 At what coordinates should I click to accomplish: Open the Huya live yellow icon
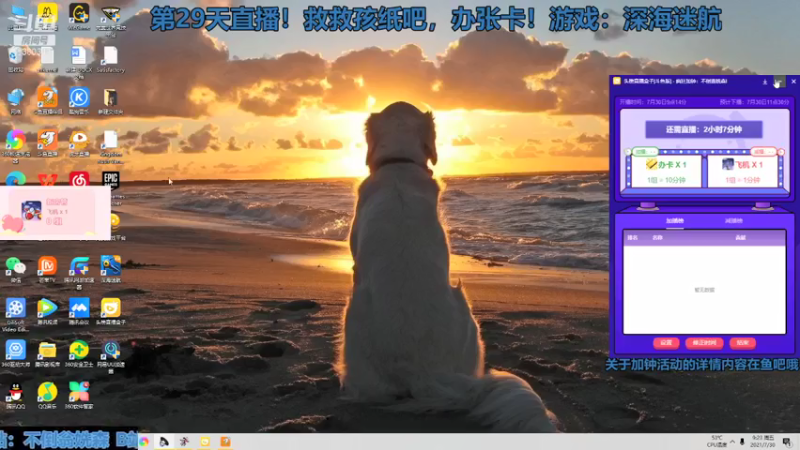point(79,140)
